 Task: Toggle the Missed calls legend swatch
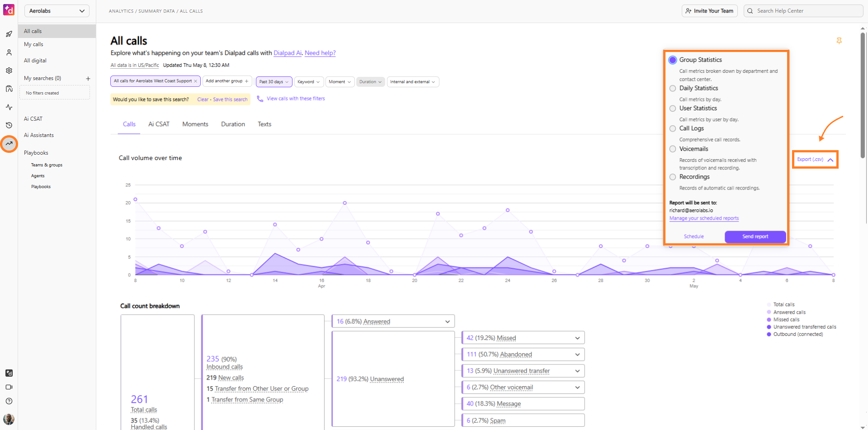(x=769, y=320)
